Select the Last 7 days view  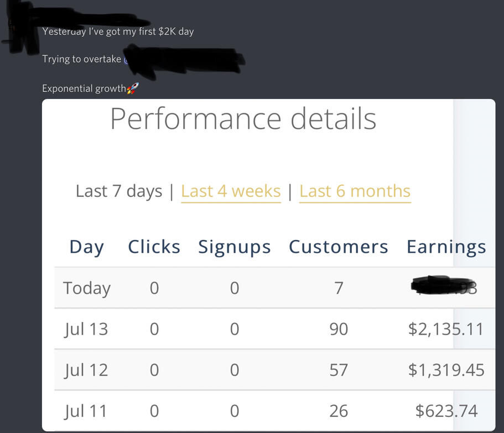[x=119, y=191]
